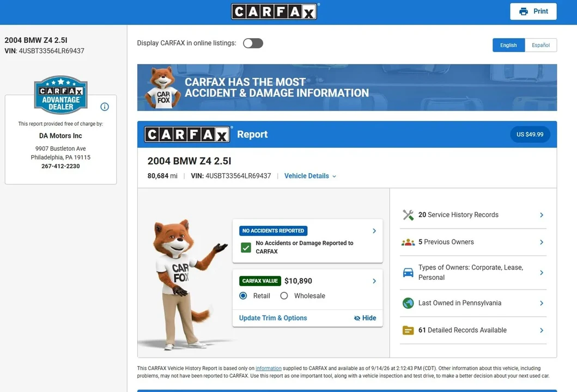
Task: Click the Car Fox mascot in the banner
Action: 162,88
